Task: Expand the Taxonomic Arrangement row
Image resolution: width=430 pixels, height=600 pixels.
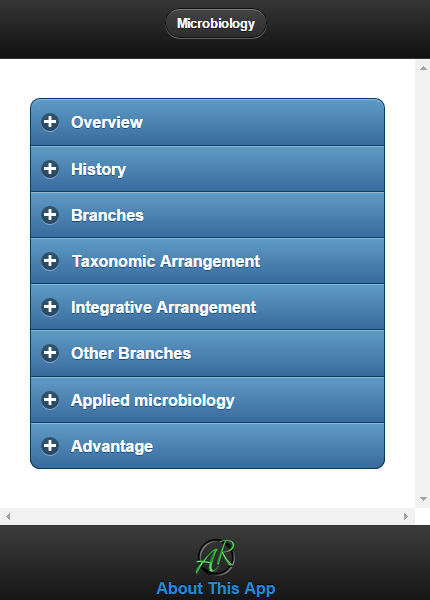Action: coord(207,261)
